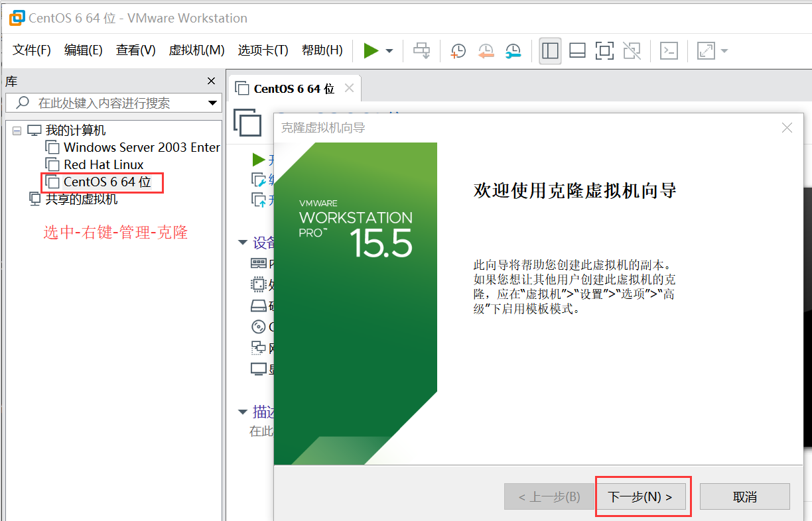This screenshot has width=812, height=521.
Task: Select 我的计算机 in the library tree
Action: 76,131
